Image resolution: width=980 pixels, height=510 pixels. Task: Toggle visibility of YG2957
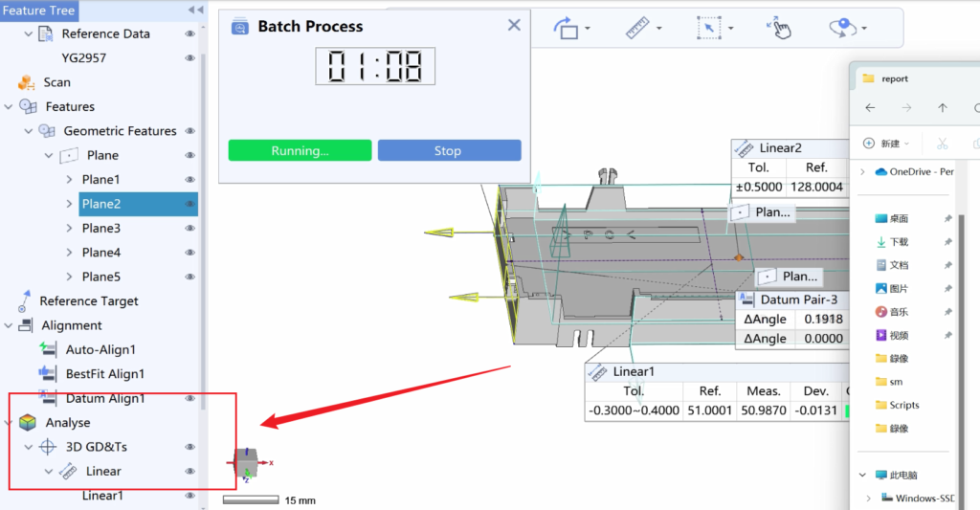tap(190, 58)
